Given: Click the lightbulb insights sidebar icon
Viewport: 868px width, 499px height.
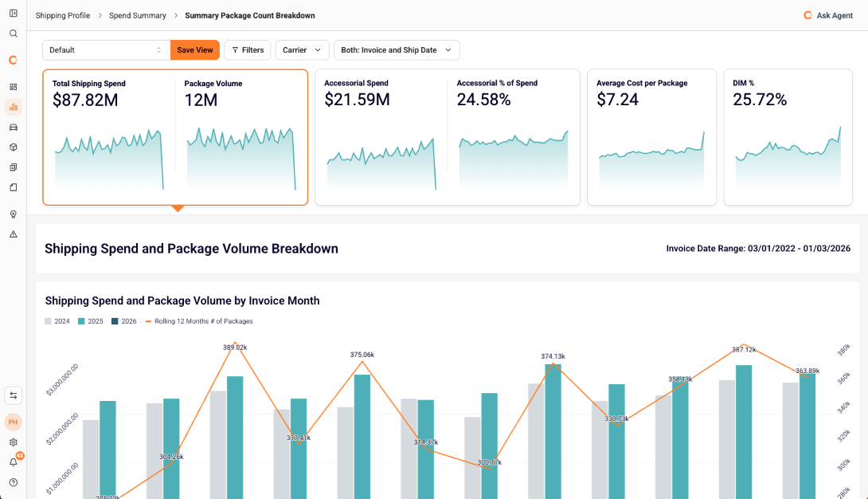Looking at the screenshot, I should tap(13, 214).
